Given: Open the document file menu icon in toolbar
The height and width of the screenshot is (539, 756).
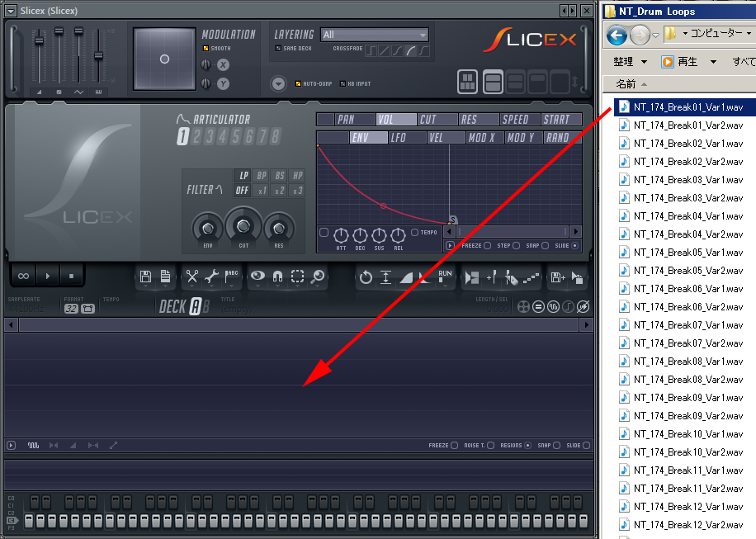Looking at the screenshot, I should pos(165,277).
